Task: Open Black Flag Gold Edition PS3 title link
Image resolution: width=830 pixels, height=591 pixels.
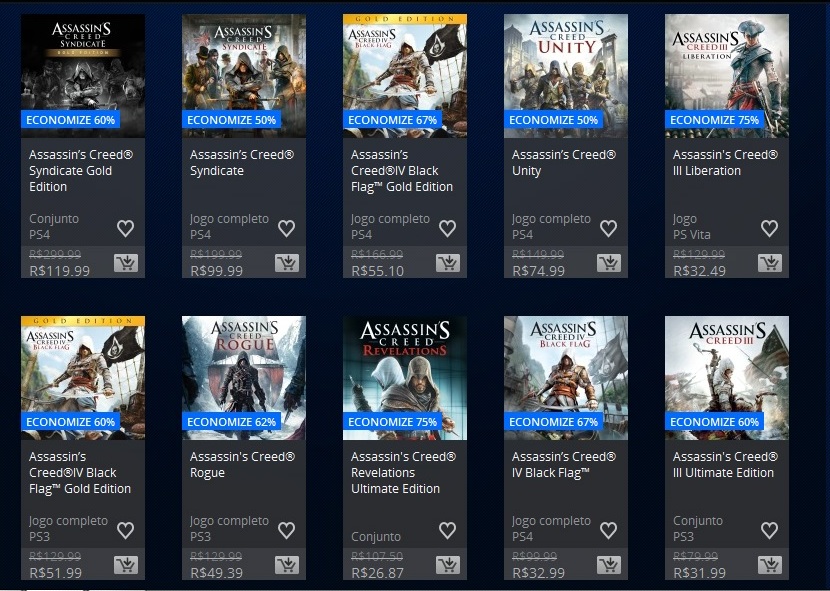Action: (80, 472)
